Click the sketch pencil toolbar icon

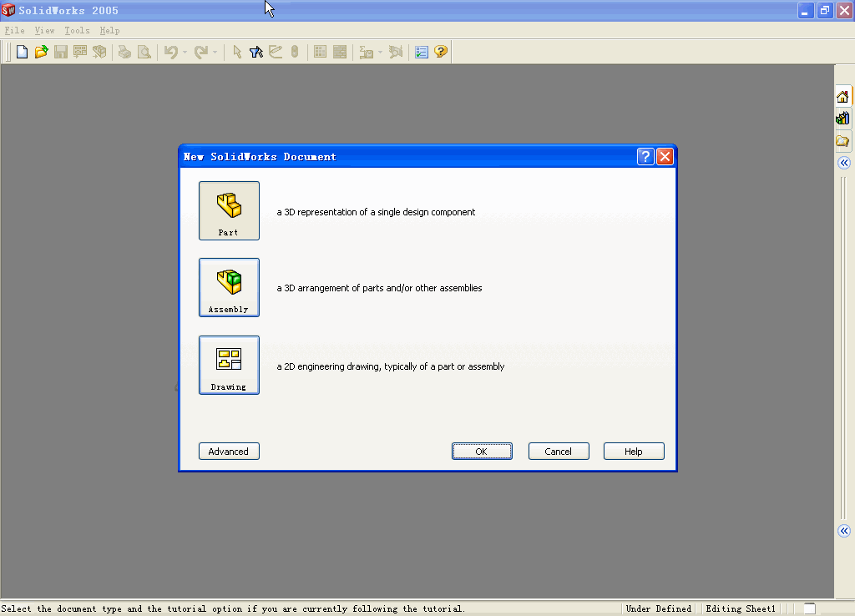pos(276,52)
